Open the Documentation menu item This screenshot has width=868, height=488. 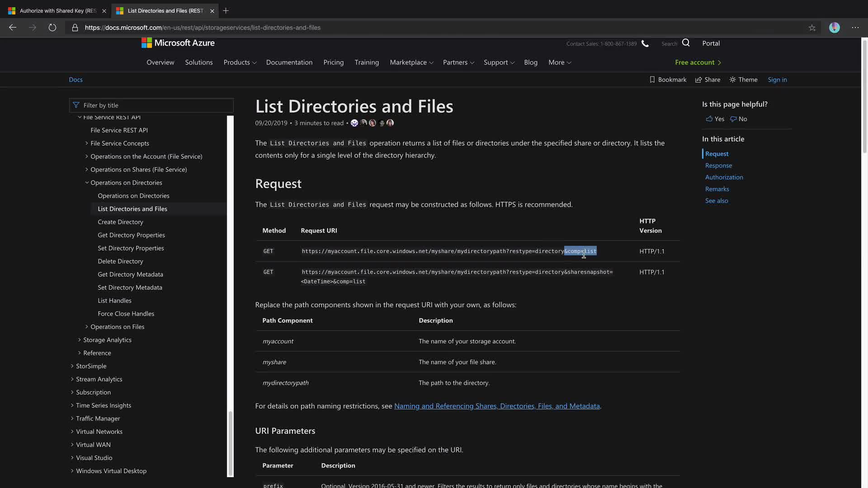pos(289,62)
